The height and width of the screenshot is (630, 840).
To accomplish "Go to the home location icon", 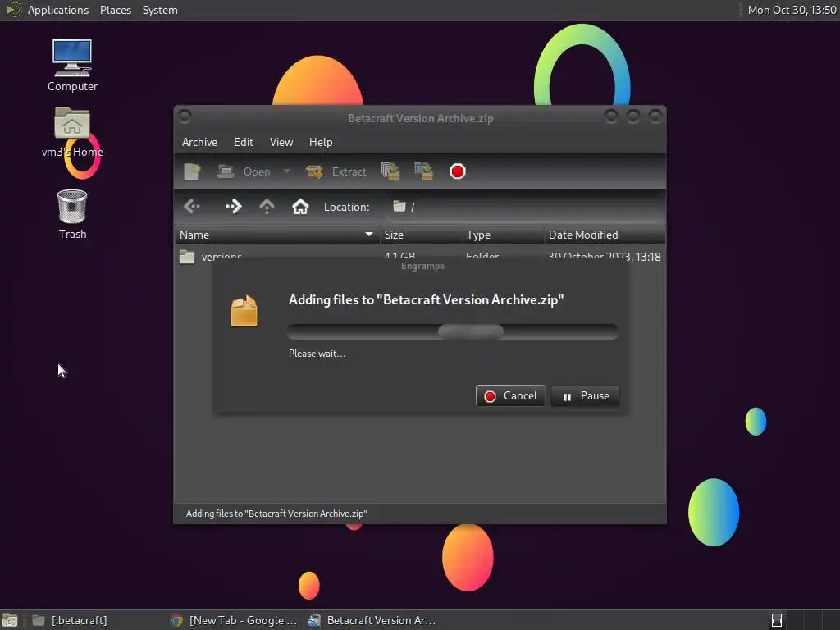I will click(x=300, y=206).
